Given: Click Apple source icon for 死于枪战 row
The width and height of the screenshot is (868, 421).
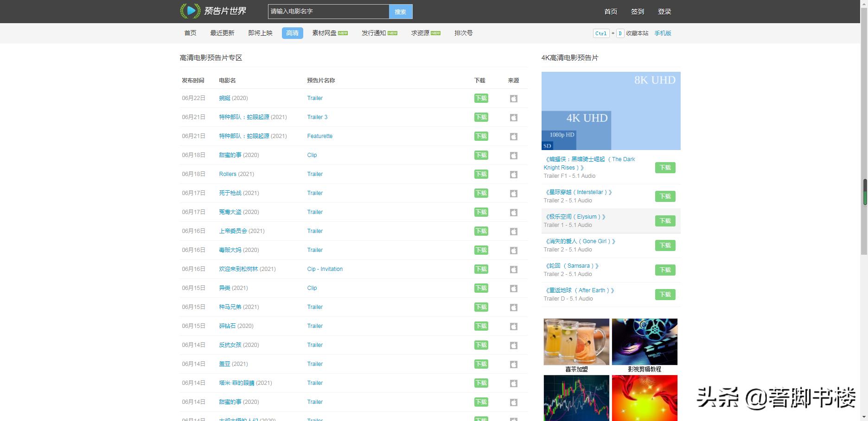Looking at the screenshot, I should (514, 194).
